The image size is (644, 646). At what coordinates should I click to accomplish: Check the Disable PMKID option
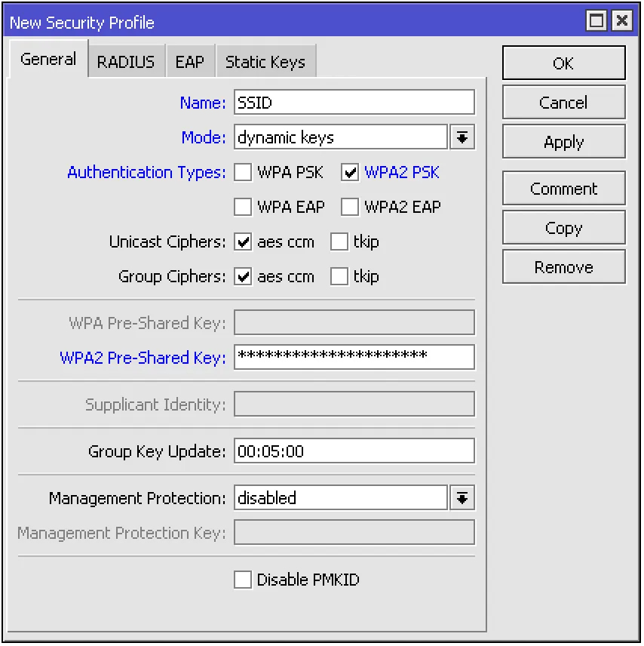coord(243,580)
